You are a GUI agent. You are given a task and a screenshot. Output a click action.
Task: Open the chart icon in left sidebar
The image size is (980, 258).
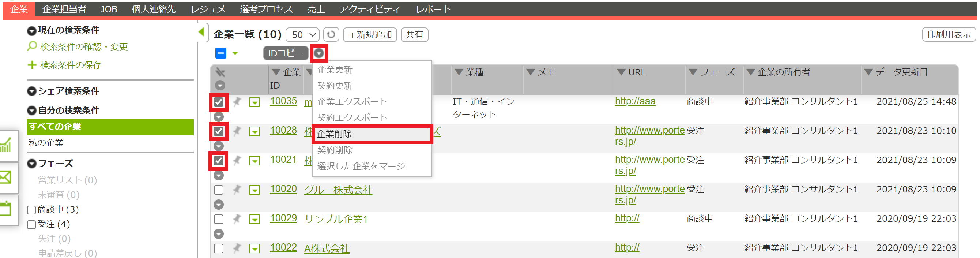coord(6,145)
